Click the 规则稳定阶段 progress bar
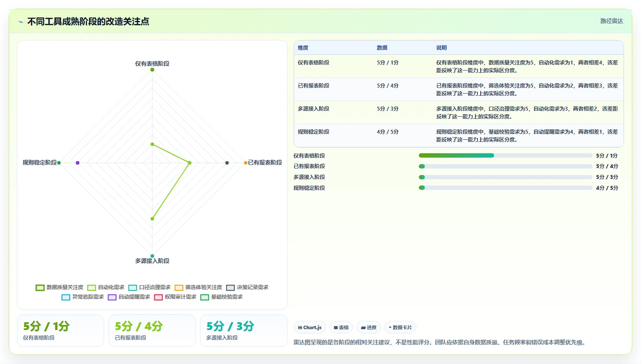Image resolution: width=641 pixels, height=364 pixels. click(505, 188)
